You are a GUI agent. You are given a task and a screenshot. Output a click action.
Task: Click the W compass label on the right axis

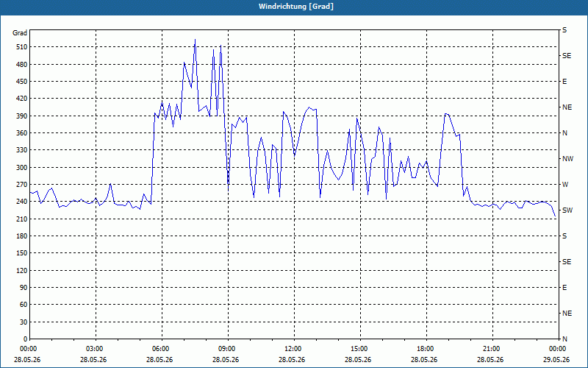point(565,185)
